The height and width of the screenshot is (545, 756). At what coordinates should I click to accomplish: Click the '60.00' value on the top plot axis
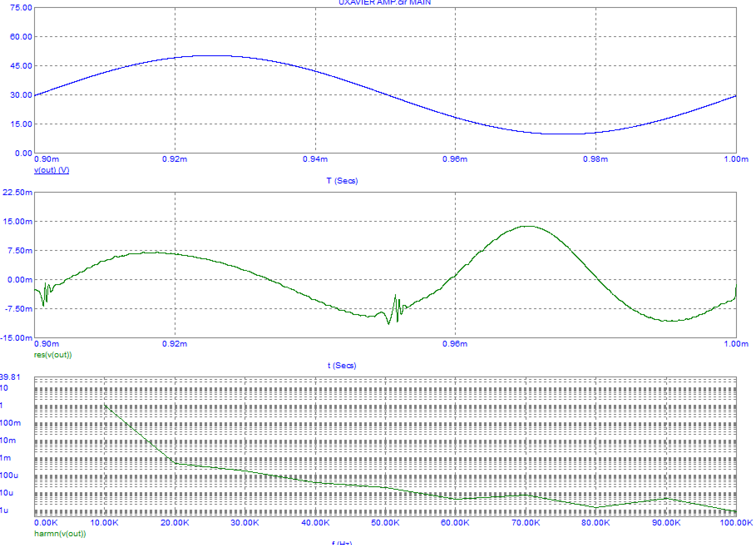(21, 37)
